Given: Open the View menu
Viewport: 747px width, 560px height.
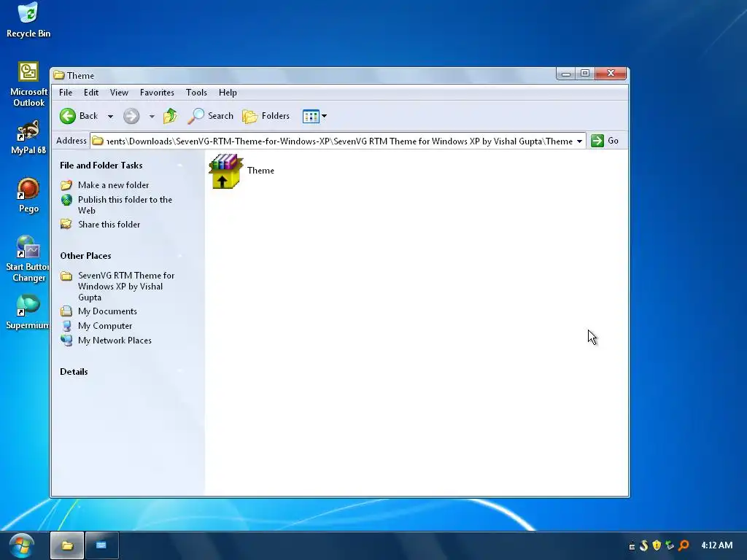Looking at the screenshot, I should click(119, 93).
